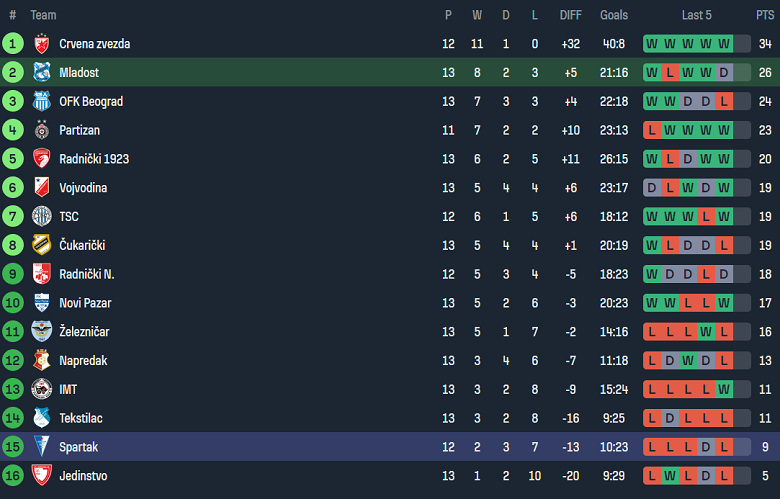Open Spartak team name link

(78, 447)
